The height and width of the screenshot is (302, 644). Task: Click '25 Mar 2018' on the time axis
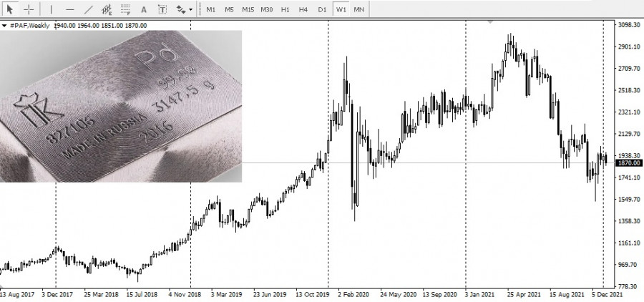(101, 295)
